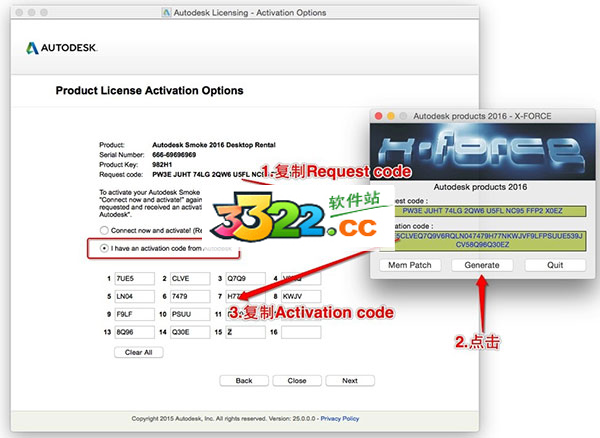
Task: Click the Mem Patch button
Action: [410, 265]
